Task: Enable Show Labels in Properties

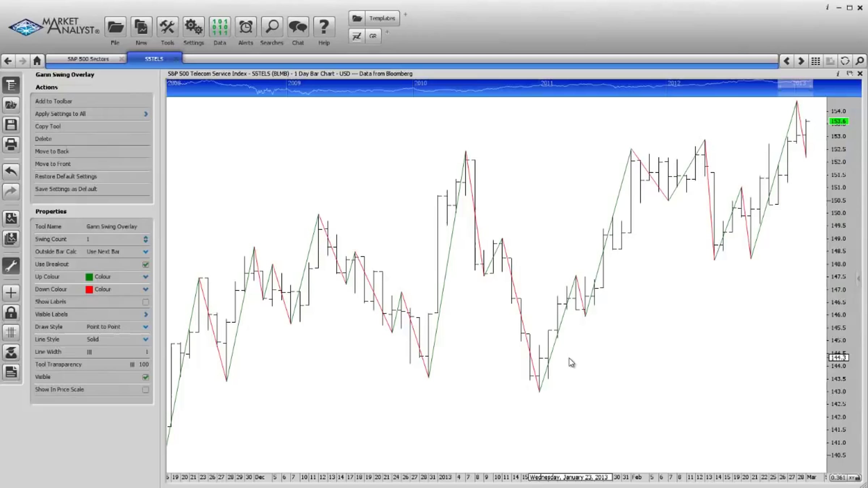Action: [145, 302]
